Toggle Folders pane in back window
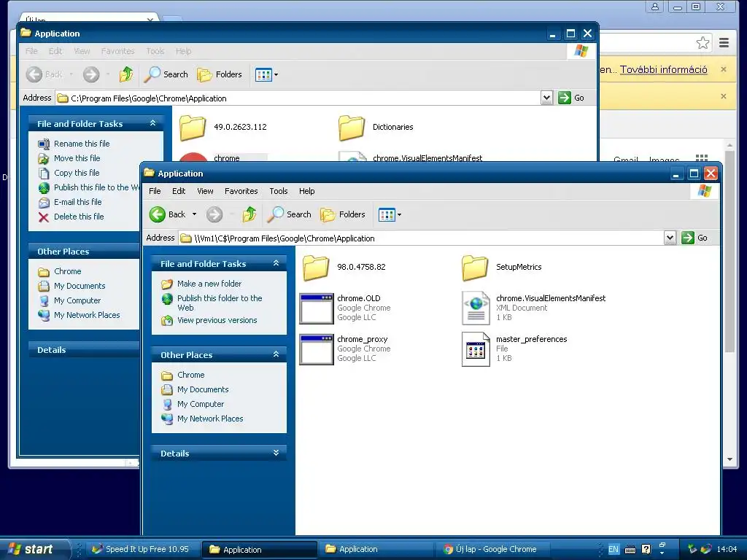The width and height of the screenshot is (747, 560). point(219,74)
